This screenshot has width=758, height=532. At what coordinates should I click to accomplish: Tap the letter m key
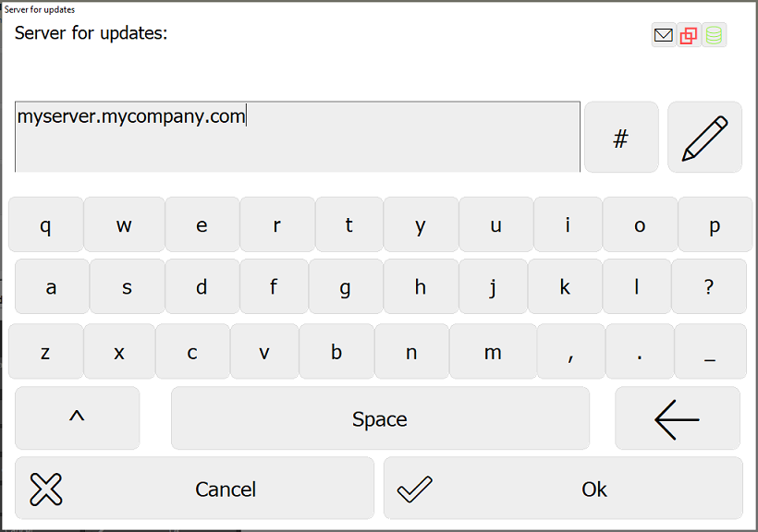(x=493, y=351)
